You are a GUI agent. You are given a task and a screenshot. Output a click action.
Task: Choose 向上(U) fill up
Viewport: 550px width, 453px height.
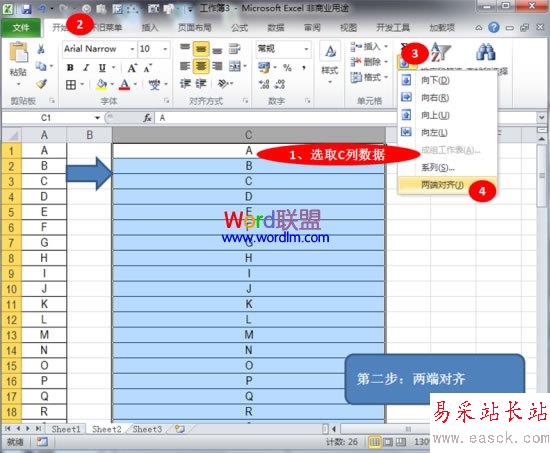tap(448, 115)
